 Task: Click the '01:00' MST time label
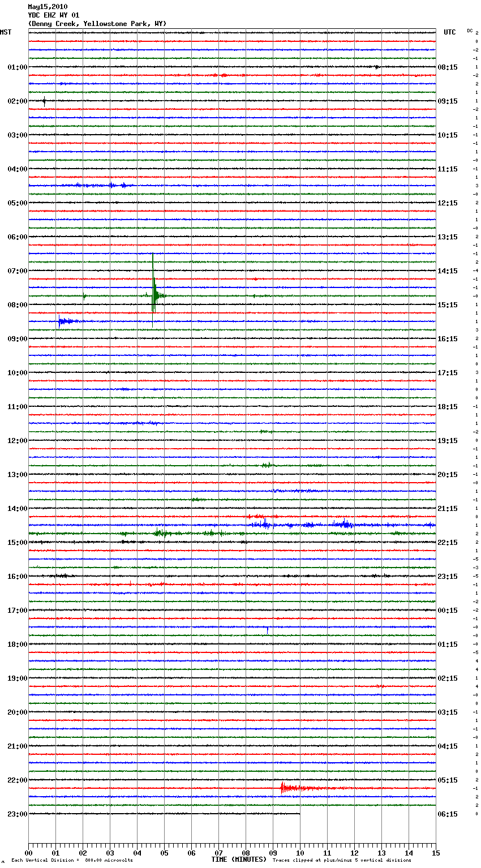(18, 67)
